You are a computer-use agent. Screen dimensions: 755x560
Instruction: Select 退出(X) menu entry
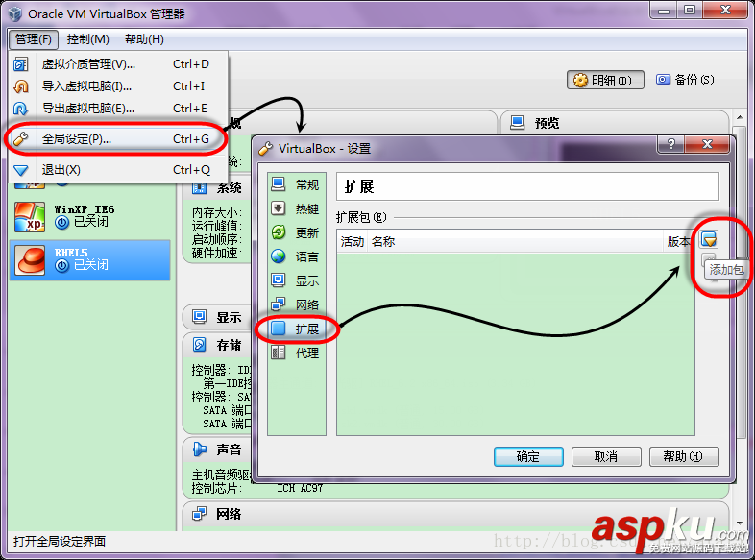pyautogui.click(x=118, y=169)
